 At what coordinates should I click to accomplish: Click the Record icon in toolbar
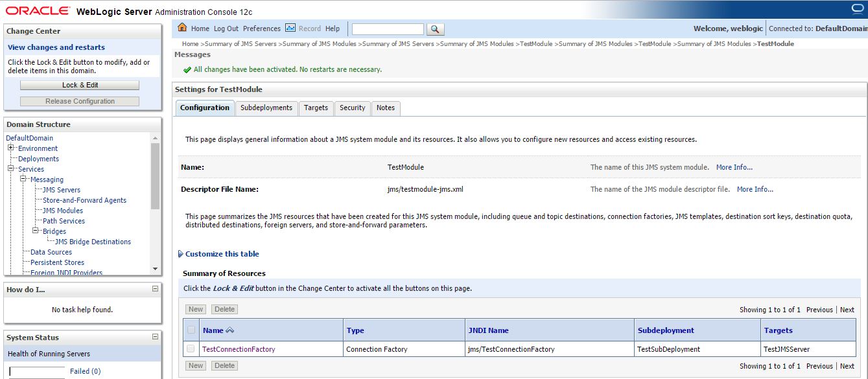(x=290, y=28)
